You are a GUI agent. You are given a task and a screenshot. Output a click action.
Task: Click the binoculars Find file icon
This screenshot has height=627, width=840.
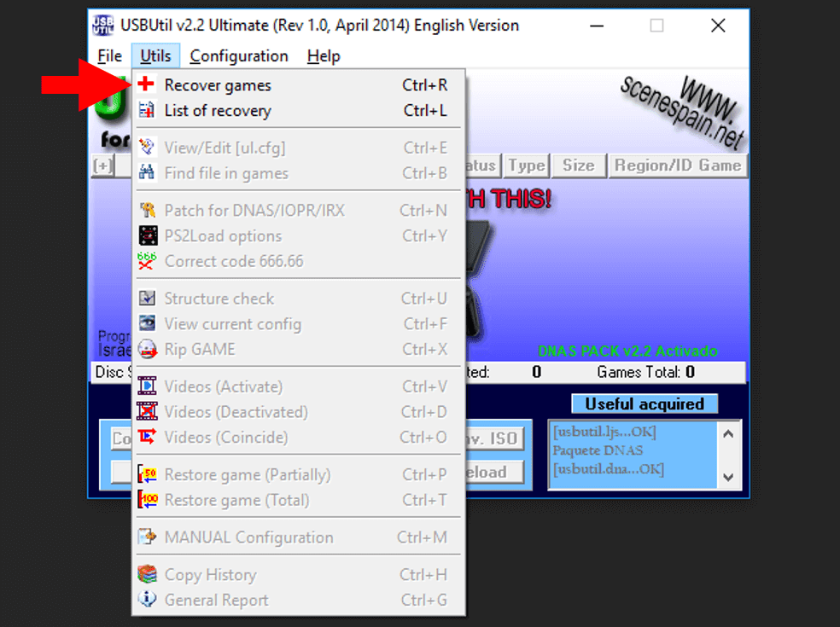pyautogui.click(x=147, y=172)
